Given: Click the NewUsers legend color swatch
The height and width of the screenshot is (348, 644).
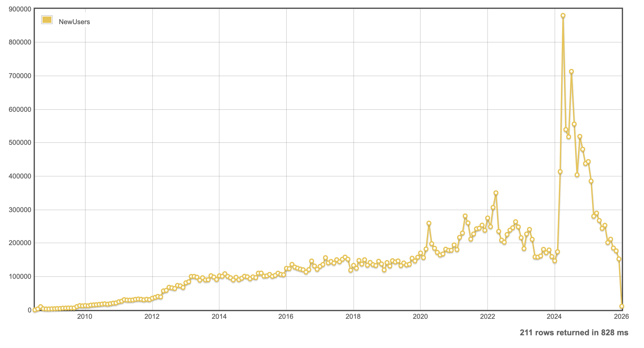Looking at the screenshot, I should [47, 20].
